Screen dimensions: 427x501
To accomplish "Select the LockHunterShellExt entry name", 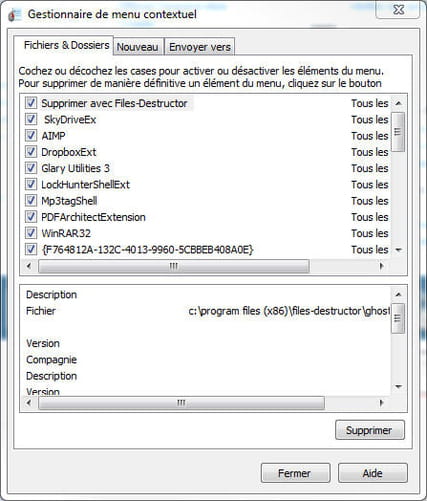I will click(x=85, y=184).
